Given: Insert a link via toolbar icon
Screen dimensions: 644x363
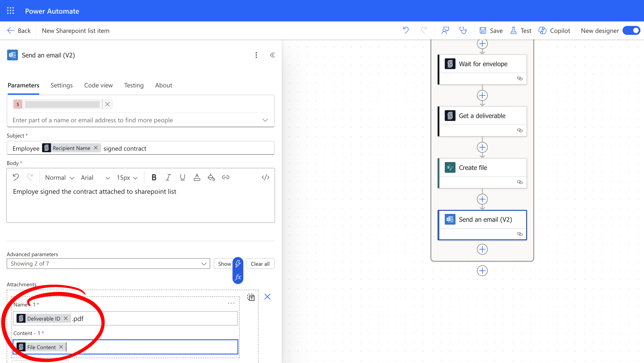Looking at the screenshot, I should tap(225, 177).
